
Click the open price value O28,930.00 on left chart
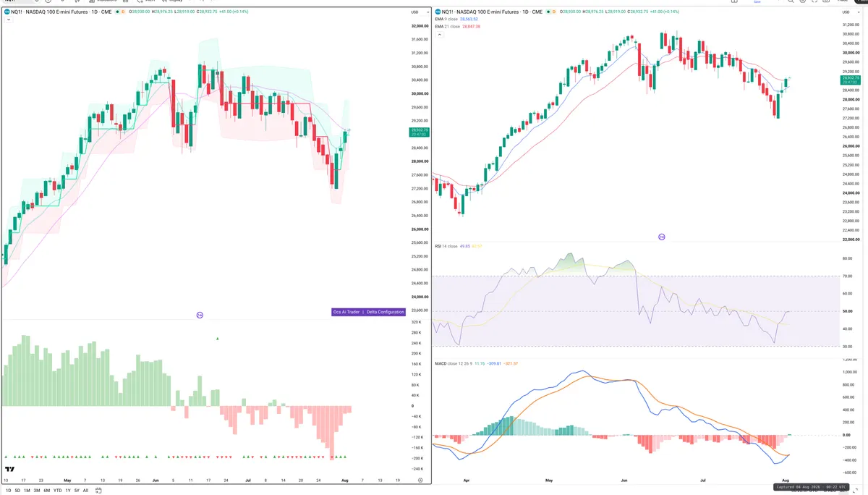pos(140,12)
